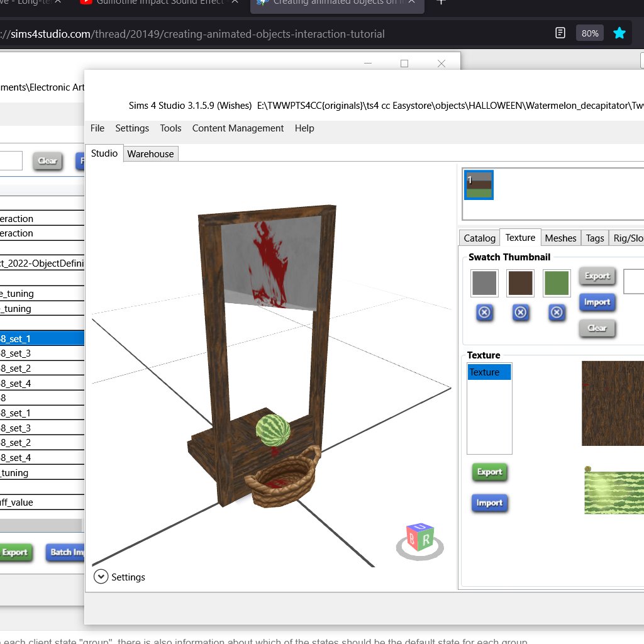Import a new texture

pyautogui.click(x=489, y=503)
